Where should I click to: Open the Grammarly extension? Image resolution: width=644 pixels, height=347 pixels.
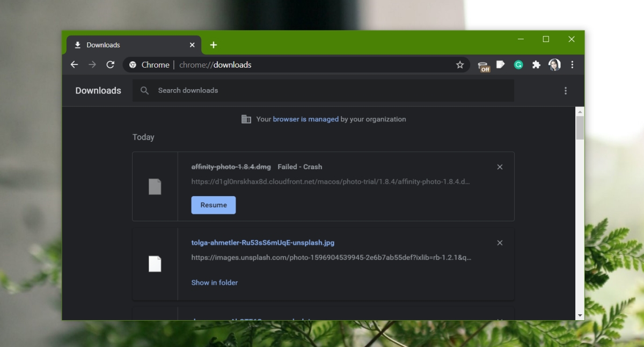click(x=518, y=64)
